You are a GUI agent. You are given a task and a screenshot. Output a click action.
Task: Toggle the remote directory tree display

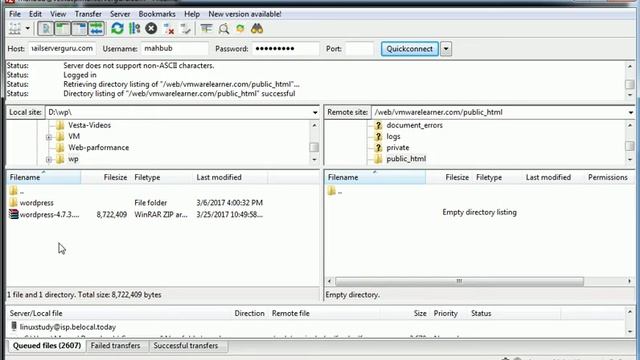(79, 29)
